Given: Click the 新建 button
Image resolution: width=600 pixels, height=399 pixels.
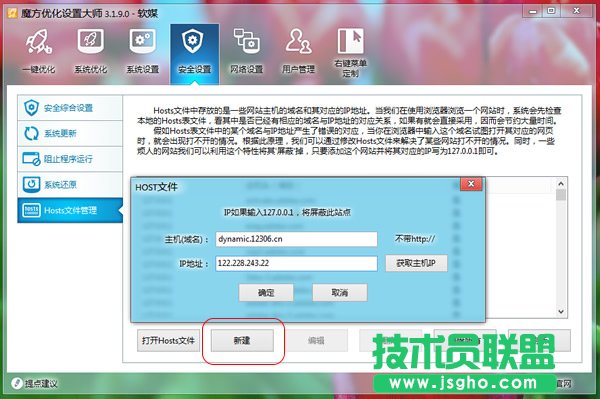Looking at the screenshot, I should tap(242, 340).
